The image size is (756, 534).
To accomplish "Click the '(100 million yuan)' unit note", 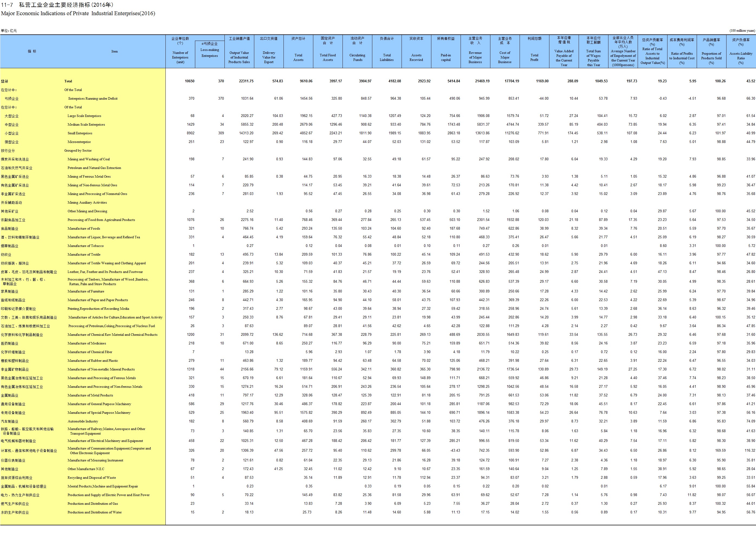I will point(742,31).
